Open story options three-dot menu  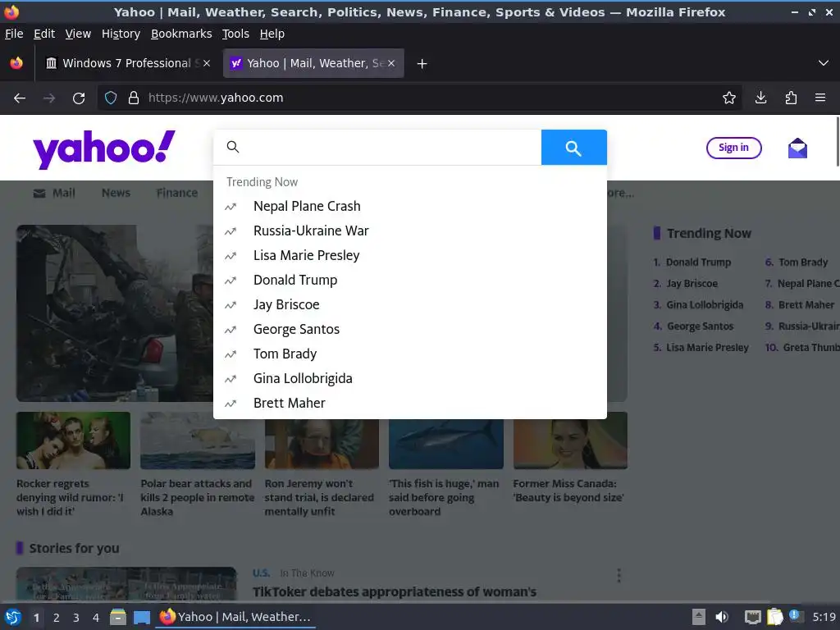coord(619,575)
